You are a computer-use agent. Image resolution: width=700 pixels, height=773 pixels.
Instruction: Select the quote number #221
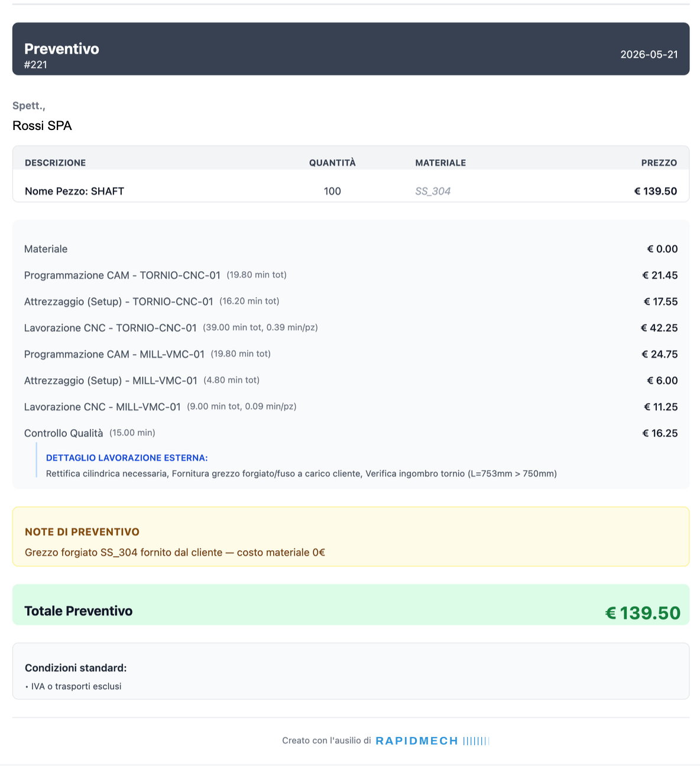click(x=35, y=65)
